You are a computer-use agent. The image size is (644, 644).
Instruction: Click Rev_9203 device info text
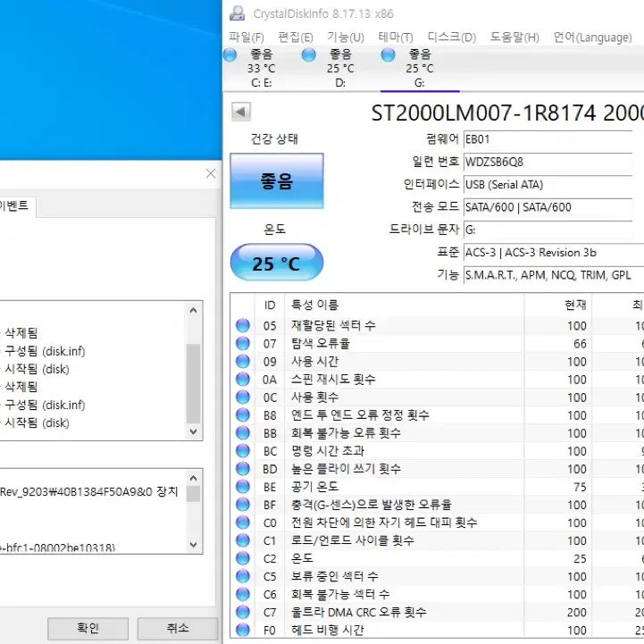(88, 491)
